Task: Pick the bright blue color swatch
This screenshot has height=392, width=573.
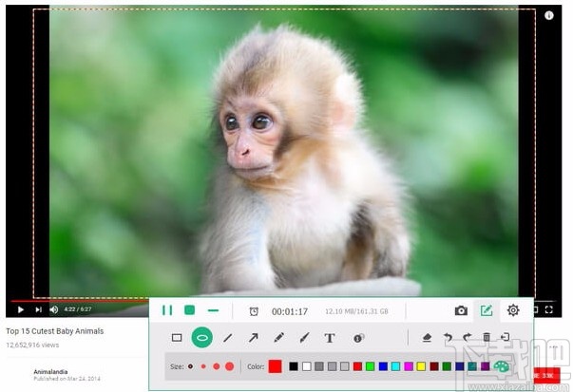Action: (x=383, y=366)
